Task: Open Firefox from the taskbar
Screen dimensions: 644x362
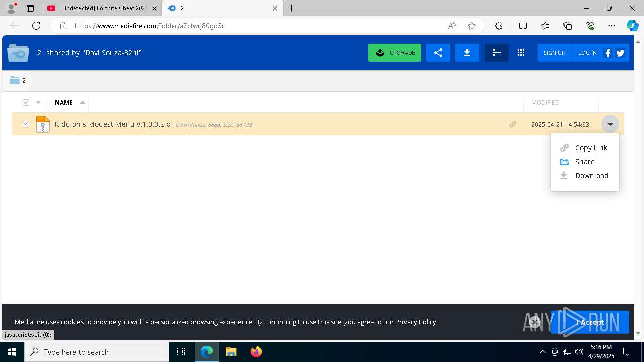Action: click(256, 352)
